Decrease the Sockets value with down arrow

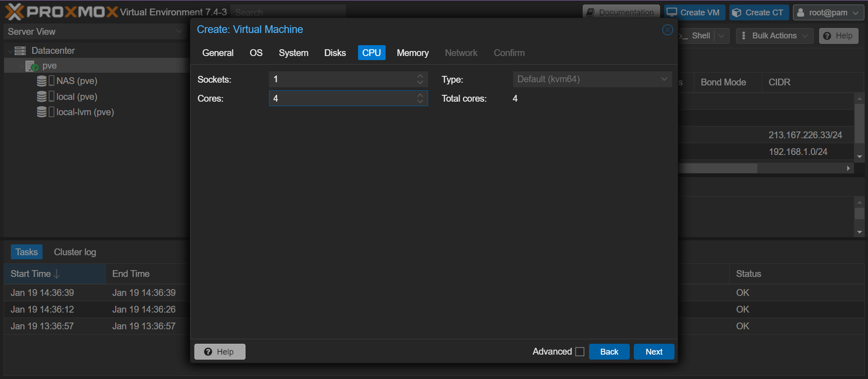tap(420, 82)
